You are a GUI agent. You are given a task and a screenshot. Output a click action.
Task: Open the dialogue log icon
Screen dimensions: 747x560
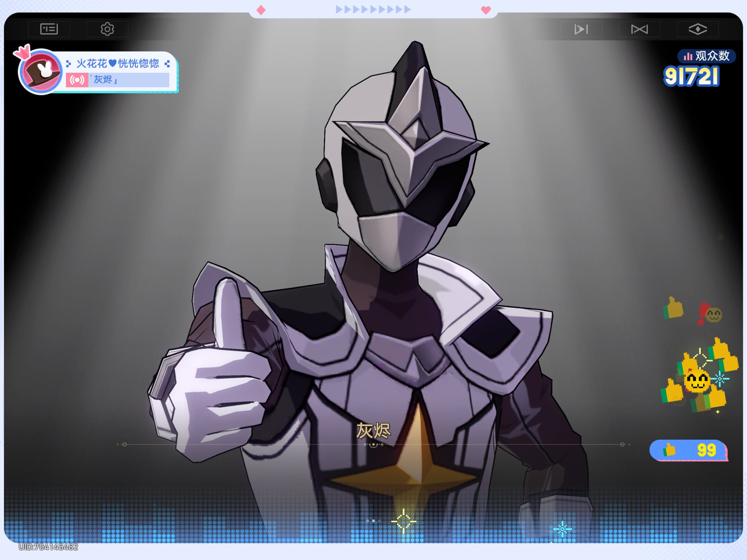pos(49,29)
